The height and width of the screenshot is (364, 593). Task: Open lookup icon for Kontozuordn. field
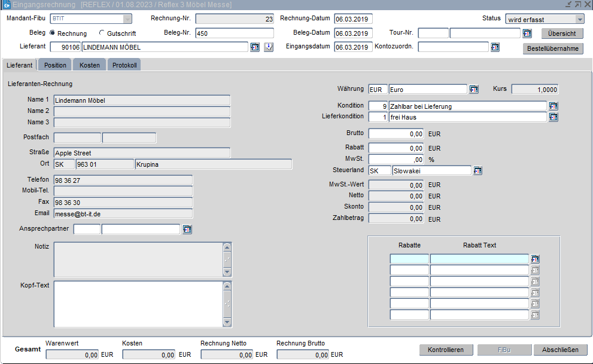click(x=495, y=47)
